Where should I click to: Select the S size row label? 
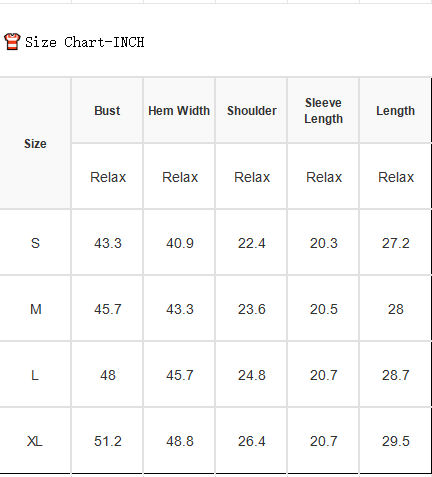pyautogui.click(x=35, y=243)
